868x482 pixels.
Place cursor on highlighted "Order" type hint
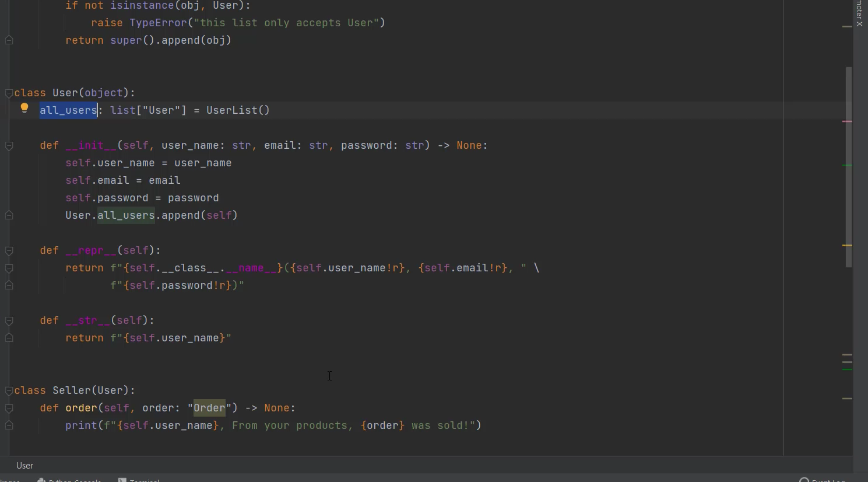[x=209, y=408]
